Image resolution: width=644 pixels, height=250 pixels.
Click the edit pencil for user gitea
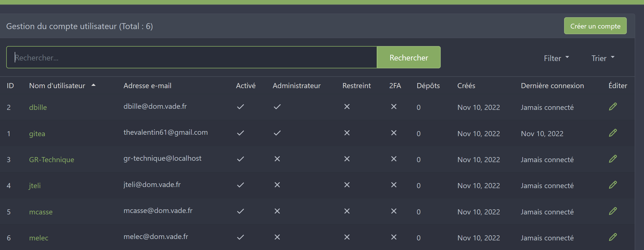[x=613, y=133]
